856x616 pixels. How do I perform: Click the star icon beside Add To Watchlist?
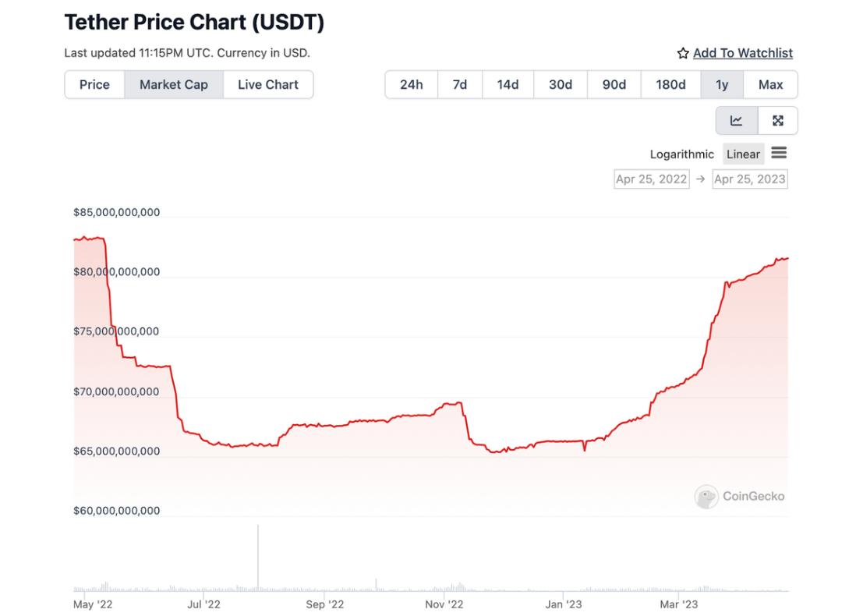[682, 53]
